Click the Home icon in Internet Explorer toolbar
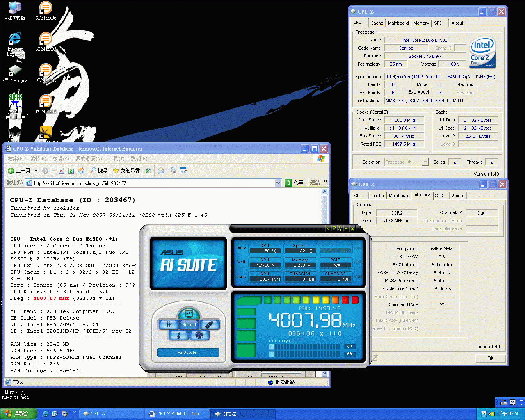 coord(81,171)
